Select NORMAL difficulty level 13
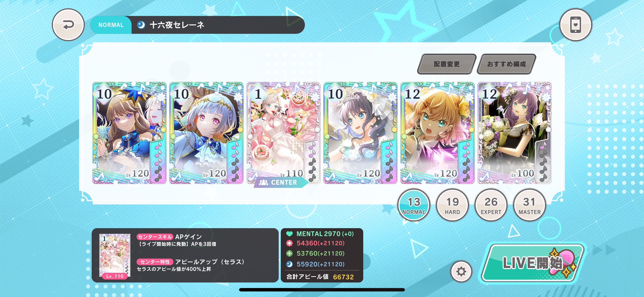 (414, 205)
